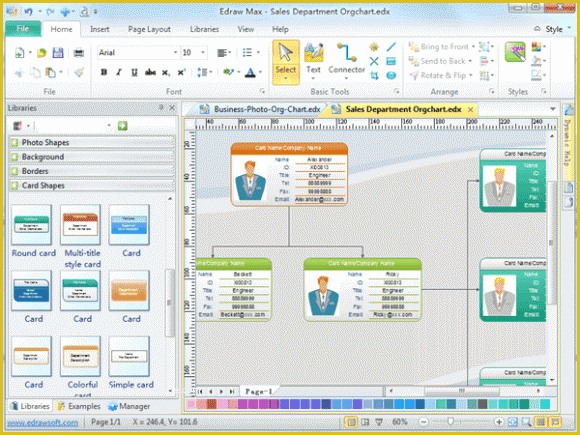Toggle Italic formatting
This screenshot has height=435, width=580.
119,72
